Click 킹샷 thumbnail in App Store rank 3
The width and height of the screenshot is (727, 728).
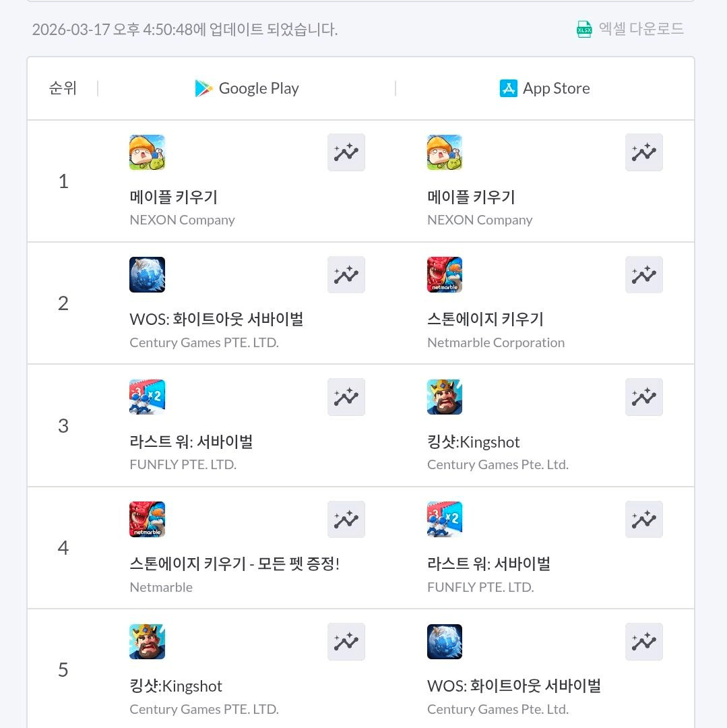[x=445, y=397]
